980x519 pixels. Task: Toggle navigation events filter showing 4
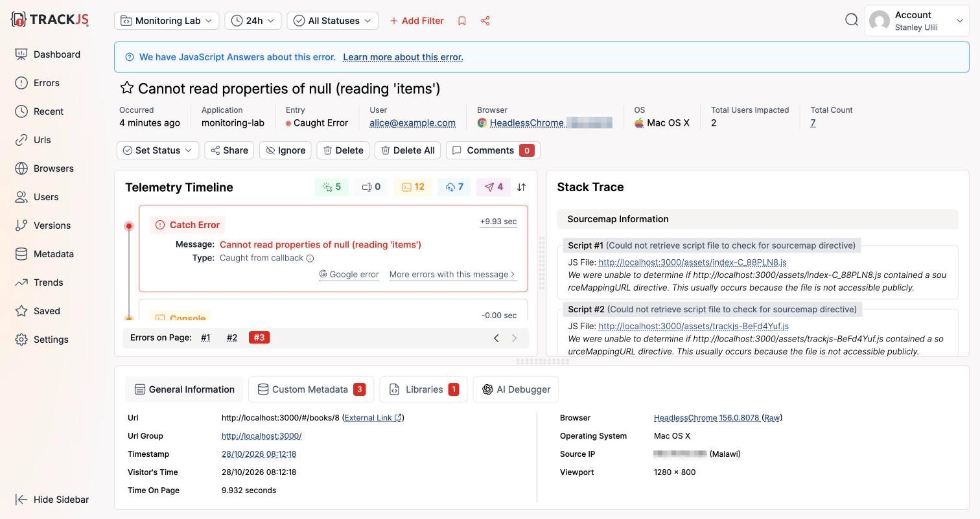coord(494,187)
